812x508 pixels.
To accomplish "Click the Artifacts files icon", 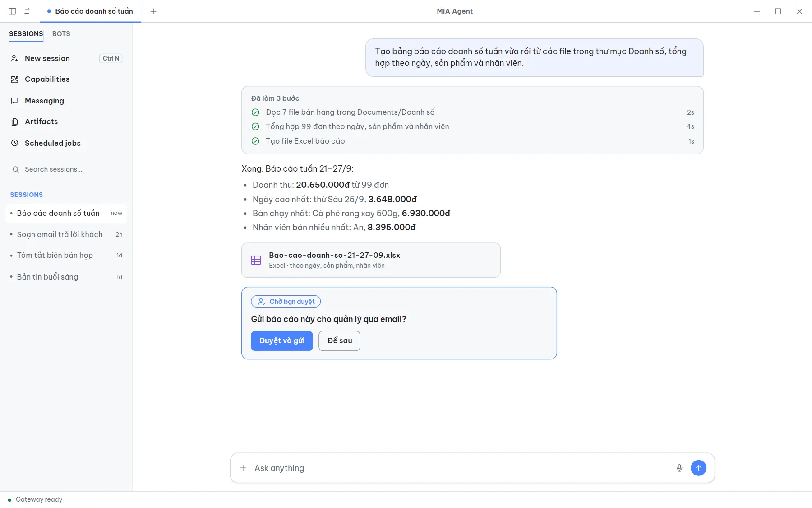I will (15, 122).
